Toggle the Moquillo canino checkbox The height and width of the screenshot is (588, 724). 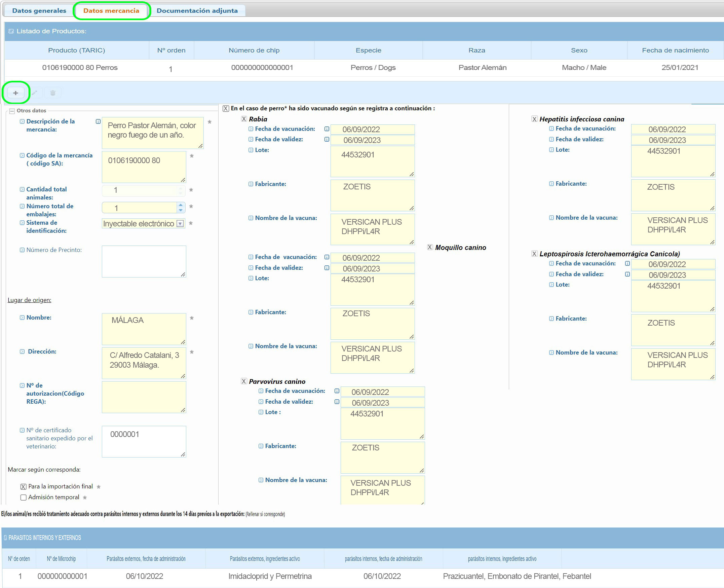tap(430, 247)
